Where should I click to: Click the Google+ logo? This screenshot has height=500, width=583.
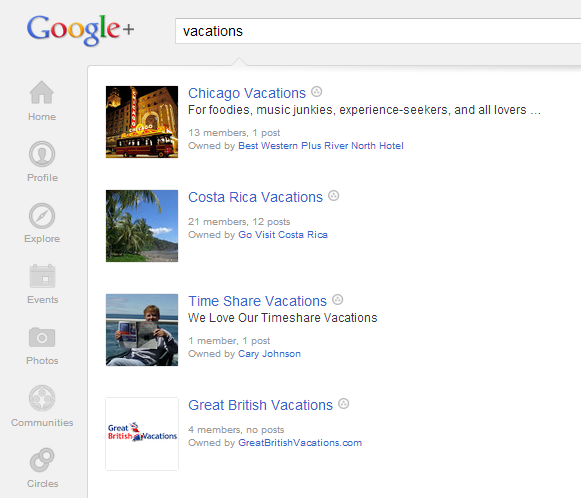coord(80,30)
